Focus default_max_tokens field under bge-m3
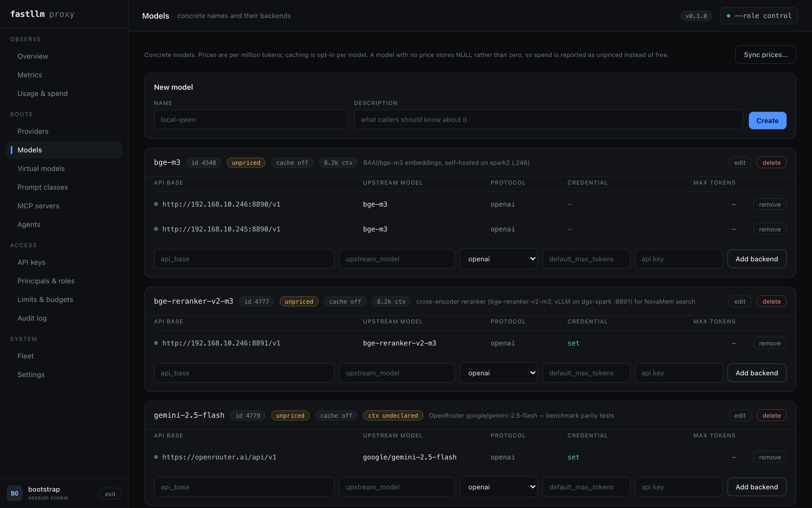 point(586,259)
